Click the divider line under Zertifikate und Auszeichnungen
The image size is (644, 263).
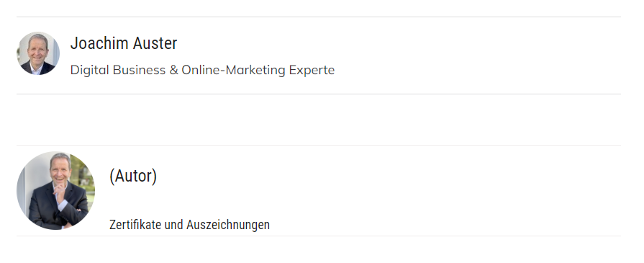point(319,236)
